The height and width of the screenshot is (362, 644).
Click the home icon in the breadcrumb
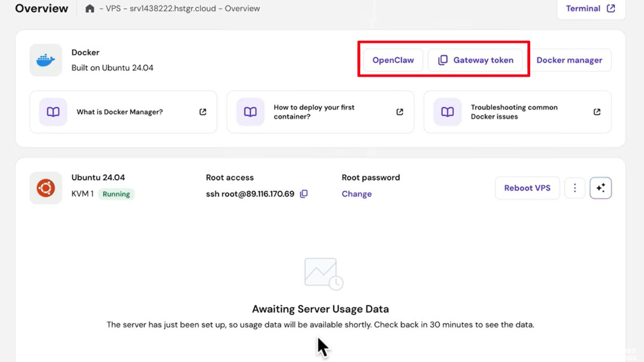coord(90,8)
